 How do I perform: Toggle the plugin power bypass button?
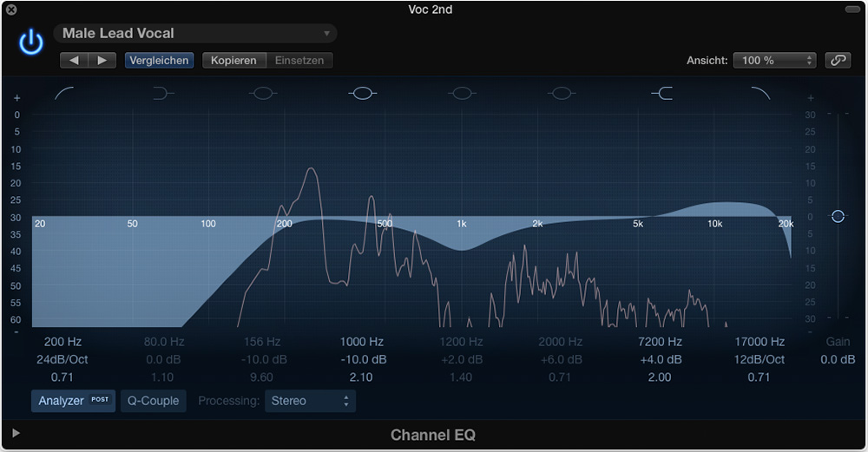point(31,43)
